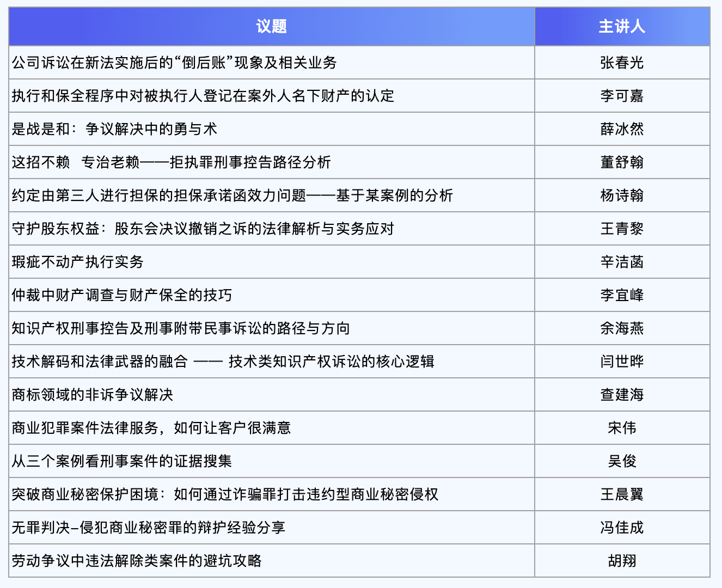Viewport: 722px width, 588px height.
Task: Click speaker name 宋伟
Action: 622,428
